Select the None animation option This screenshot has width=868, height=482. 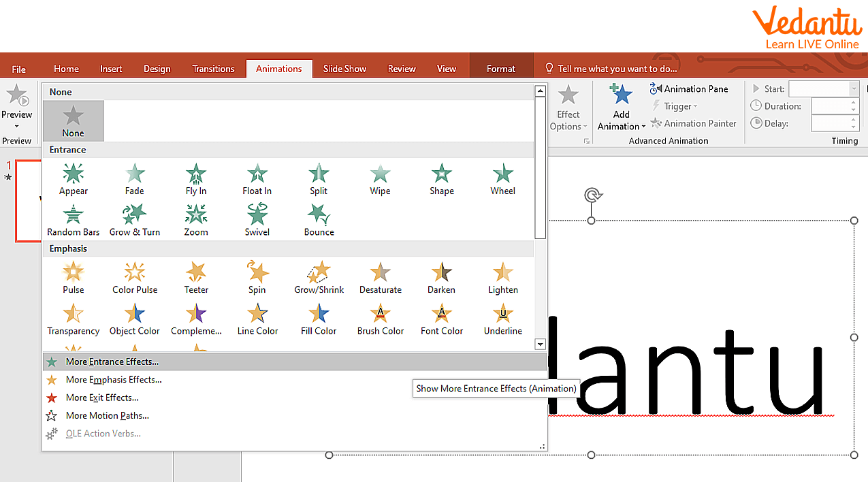pyautogui.click(x=74, y=121)
